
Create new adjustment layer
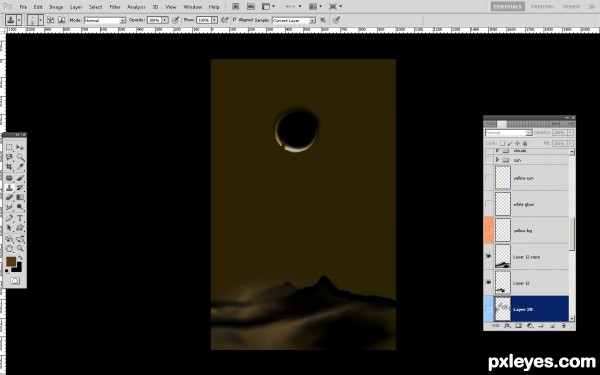(x=530, y=326)
